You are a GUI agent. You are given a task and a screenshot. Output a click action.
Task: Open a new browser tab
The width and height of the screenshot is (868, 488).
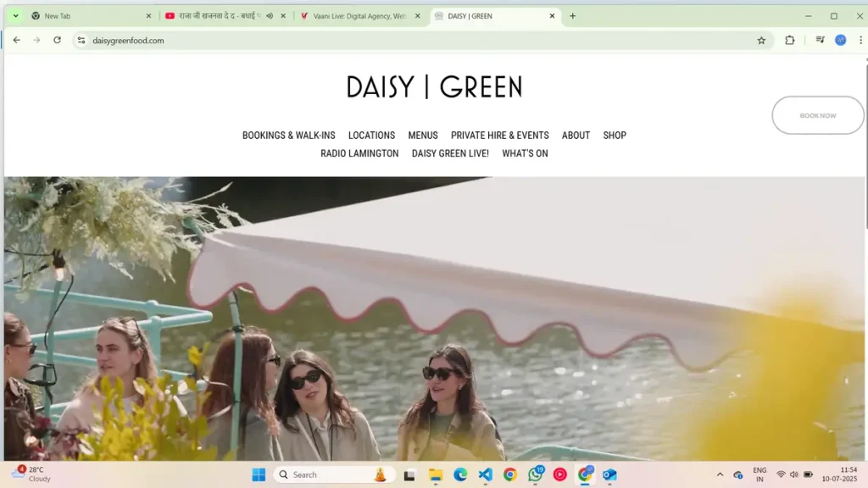(572, 16)
